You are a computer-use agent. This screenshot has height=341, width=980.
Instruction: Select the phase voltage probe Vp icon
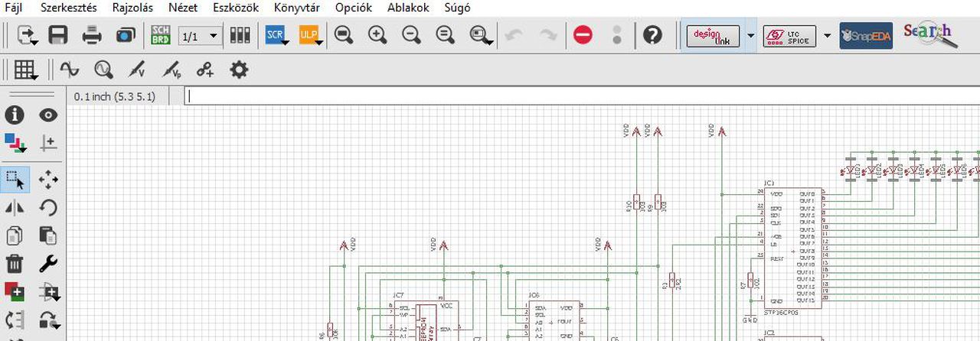tap(171, 70)
